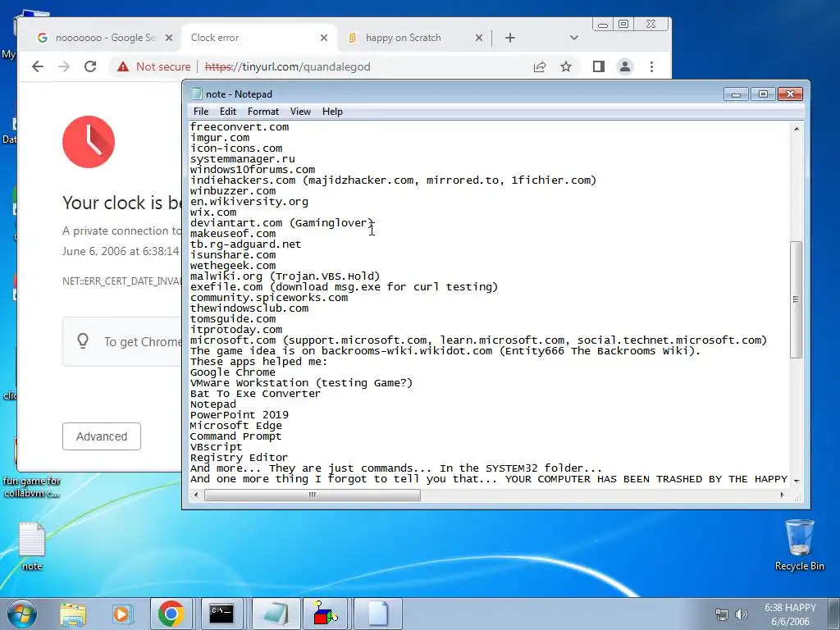The width and height of the screenshot is (840, 630).
Task: Bookmark this page with the star
Action: [x=566, y=66]
